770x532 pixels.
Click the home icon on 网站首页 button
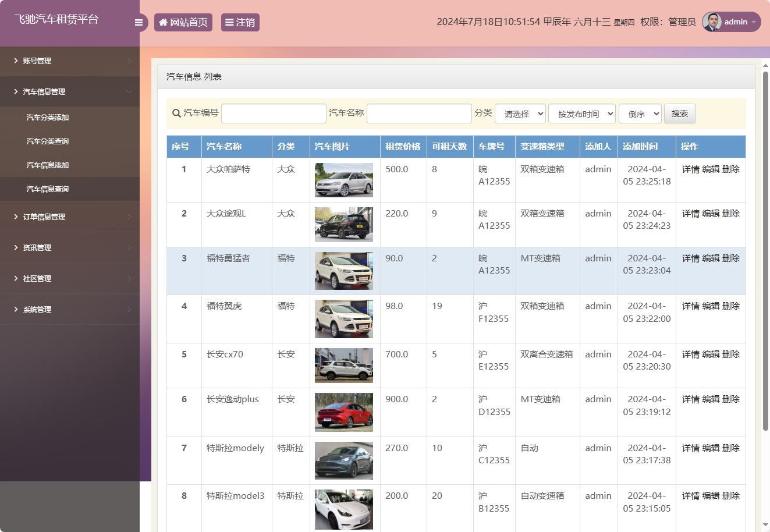click(x=162, y=22)
